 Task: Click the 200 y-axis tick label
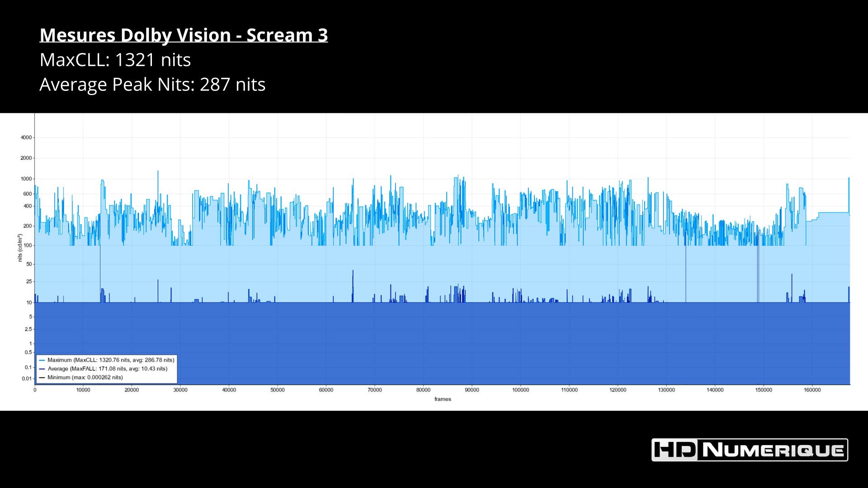pos(28,226)
